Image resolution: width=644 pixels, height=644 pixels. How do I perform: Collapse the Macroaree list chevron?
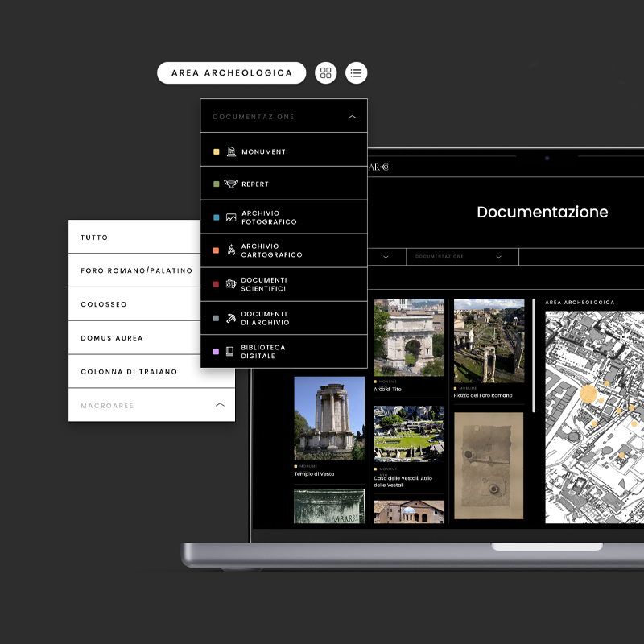[220, 405]
